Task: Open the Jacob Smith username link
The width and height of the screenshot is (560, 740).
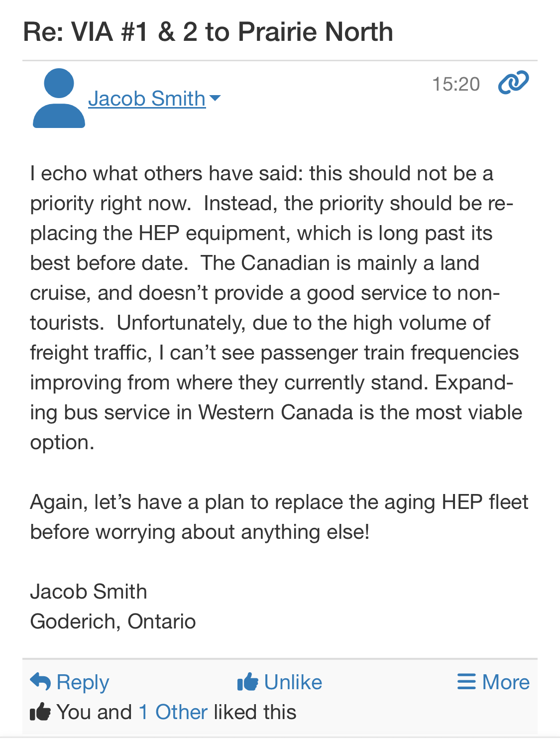Action: click(x=147, y=99)
